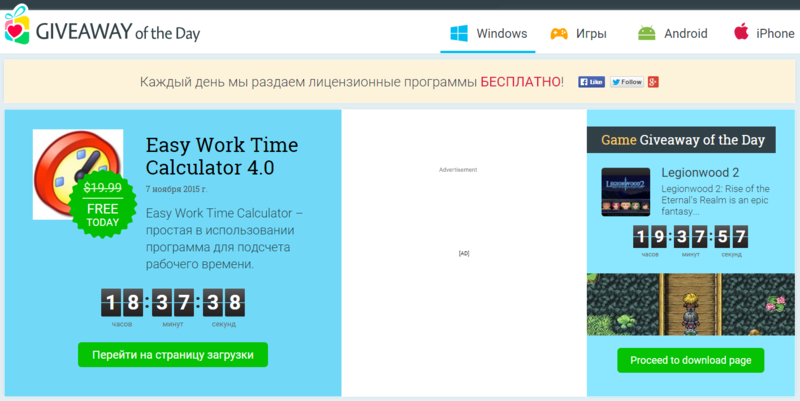The image size is (800, 401).
Task: Click the Advertisement label
Action: [458, 170]
